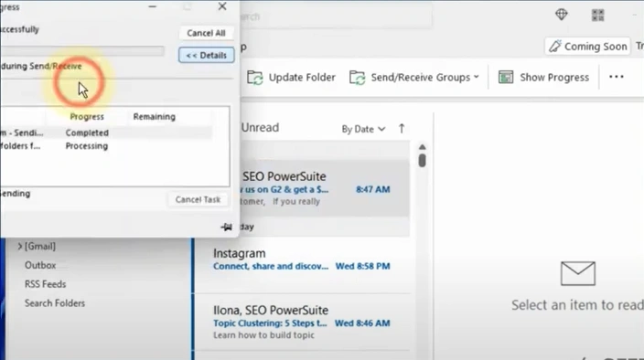Screen dimensions: 644x360
Task: Click the Update Folder label in ribbon
Action: click(x=302, y=77)
